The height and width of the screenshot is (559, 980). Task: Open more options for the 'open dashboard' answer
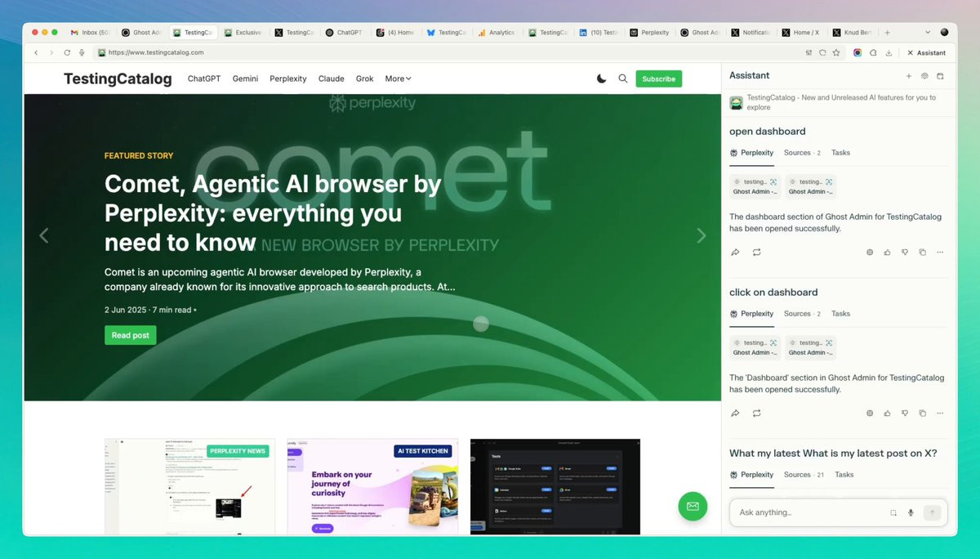click(940, 253)
